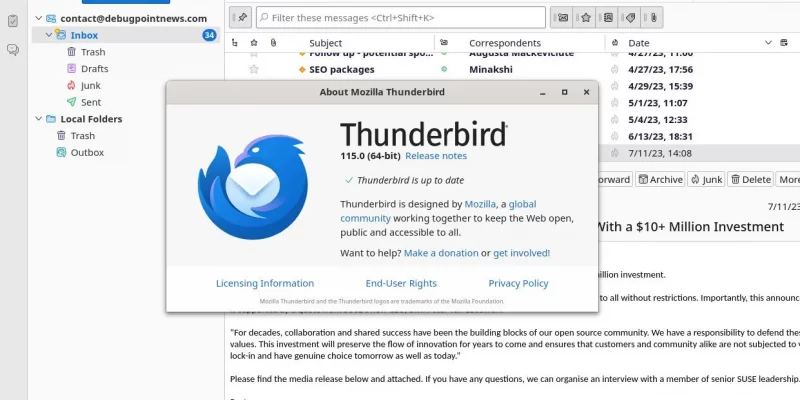The height and width of the screenshot is (400, 800).
Task: Open the Sent folder
Action: [x=91, y=103]
